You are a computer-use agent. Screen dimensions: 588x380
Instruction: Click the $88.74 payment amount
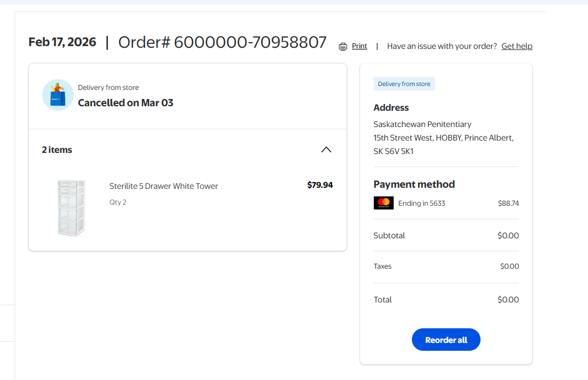pyautogui.click(x=508, y=203)
